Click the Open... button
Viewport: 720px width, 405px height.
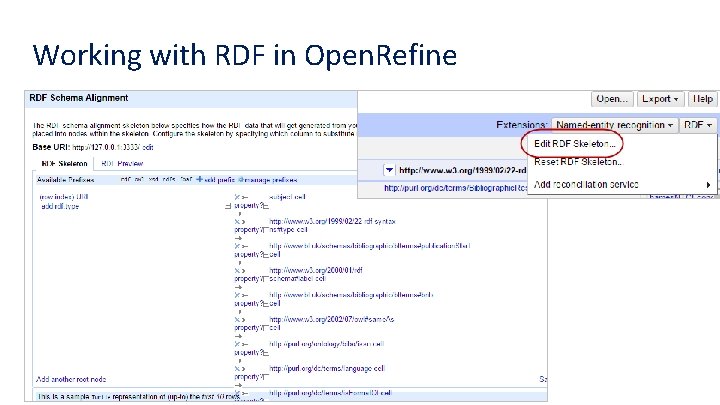(612, 99)
